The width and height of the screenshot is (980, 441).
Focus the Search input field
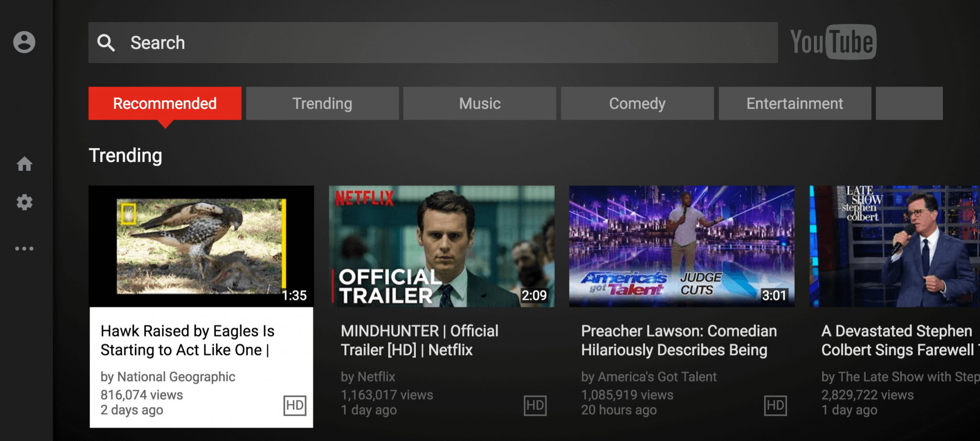(x=433, y=43)
